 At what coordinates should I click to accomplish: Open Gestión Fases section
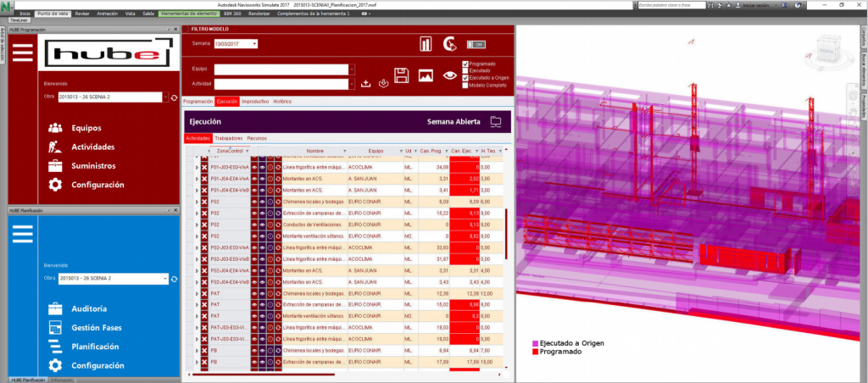97,328
